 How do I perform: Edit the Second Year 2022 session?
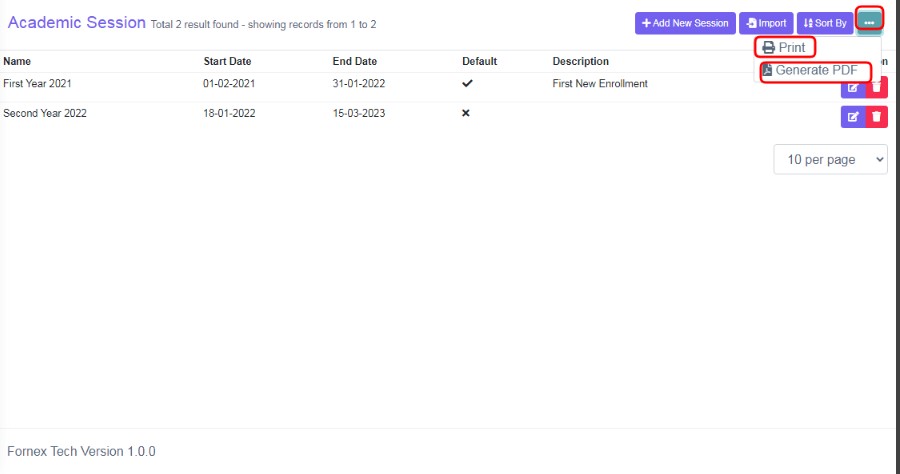pyautogui.click(x=853, y=116)
